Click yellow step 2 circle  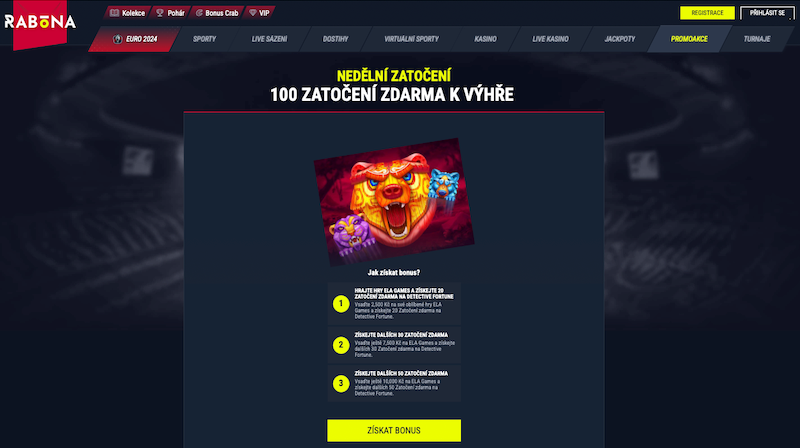[x=341, y=345]
